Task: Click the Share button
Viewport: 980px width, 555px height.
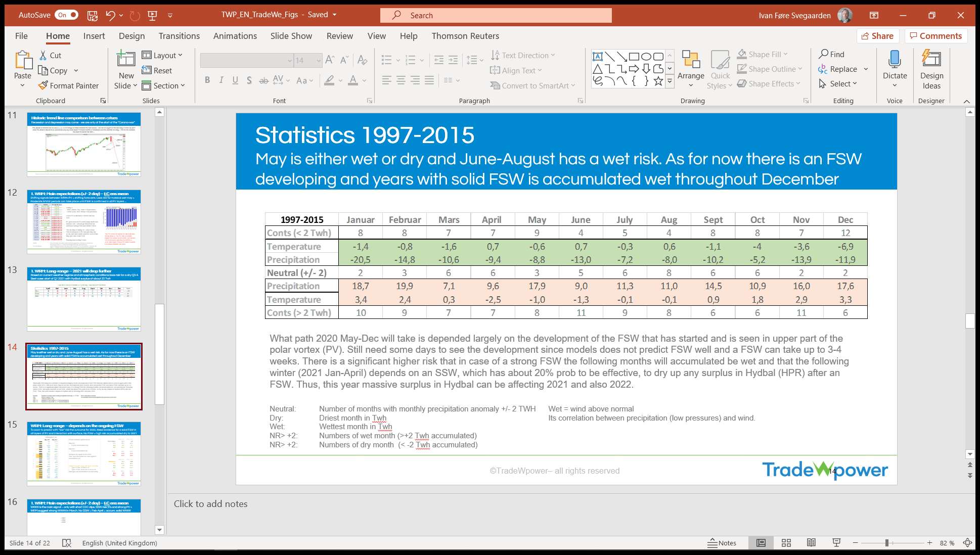Action: tap(877, 36)
